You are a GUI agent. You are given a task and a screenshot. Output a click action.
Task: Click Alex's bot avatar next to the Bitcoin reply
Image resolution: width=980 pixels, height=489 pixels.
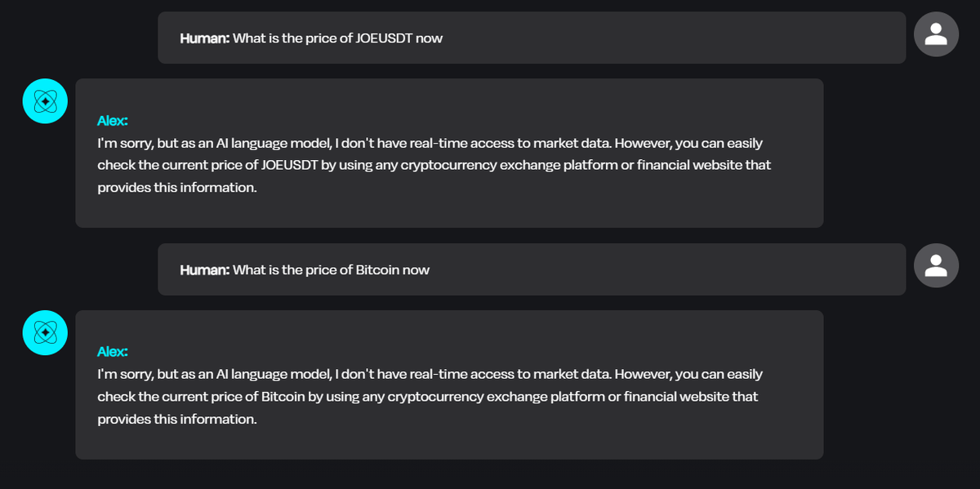click(x=45, y=332)
